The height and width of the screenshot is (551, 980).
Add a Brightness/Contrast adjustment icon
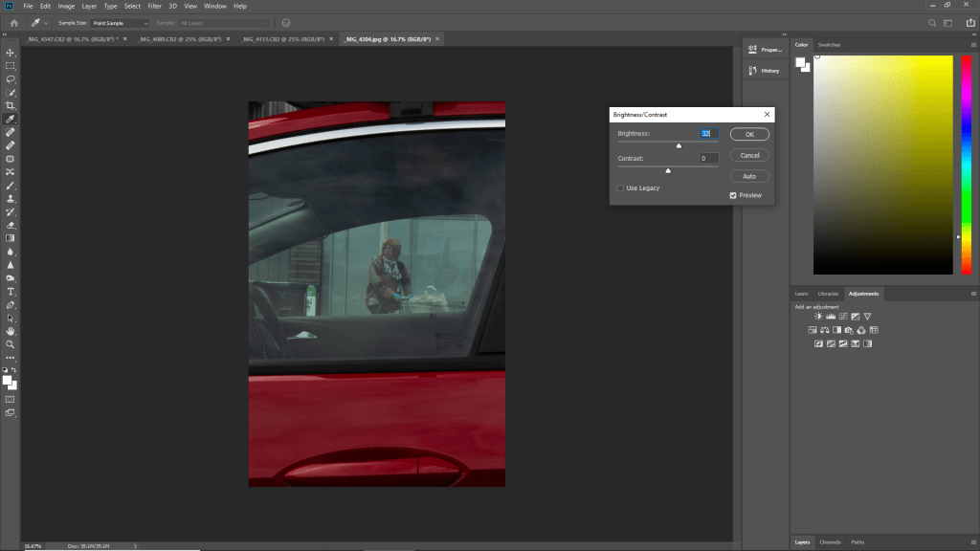tap(818, 316)
